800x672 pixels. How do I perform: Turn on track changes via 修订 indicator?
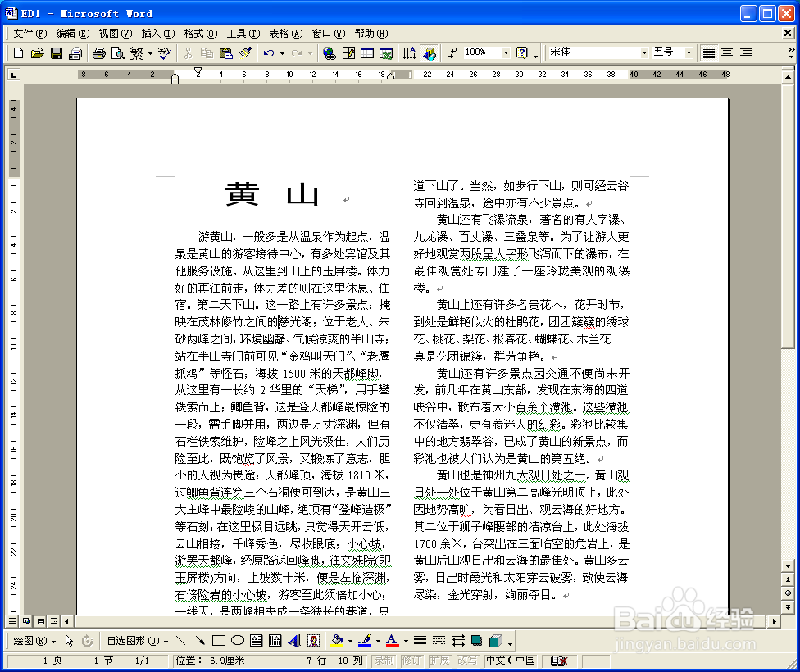click(411, 660)
